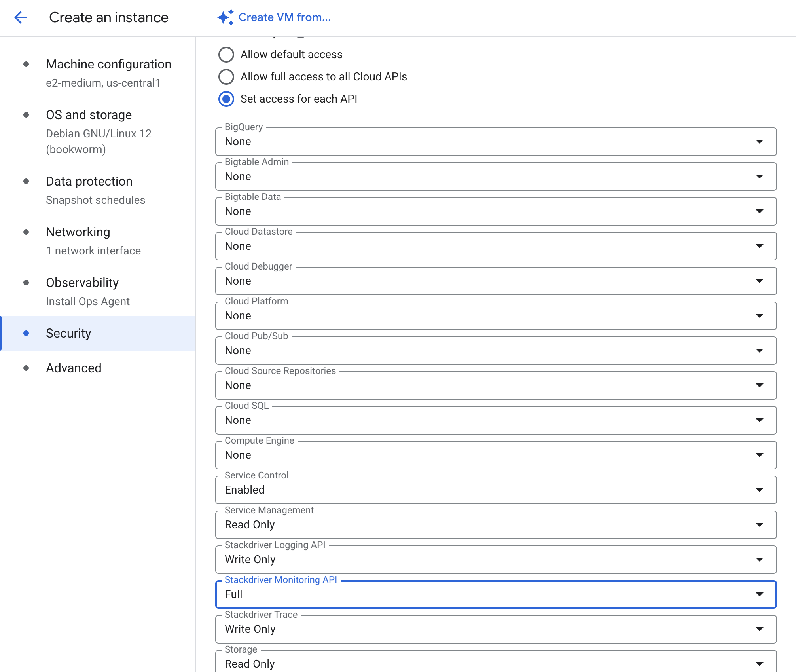Open the Cloud Datastore dropdown
The image size is (796, 672).
496,246
